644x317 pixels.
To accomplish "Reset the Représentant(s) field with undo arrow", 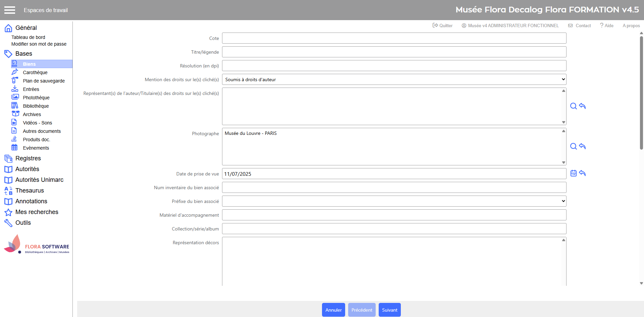I will tap(582, 106).
